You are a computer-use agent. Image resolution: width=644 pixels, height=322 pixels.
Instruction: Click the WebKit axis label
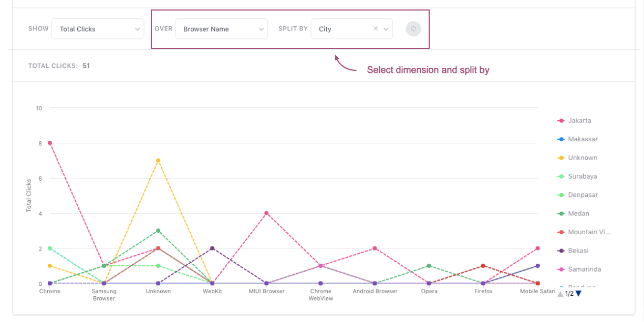(x=212, y=291)
